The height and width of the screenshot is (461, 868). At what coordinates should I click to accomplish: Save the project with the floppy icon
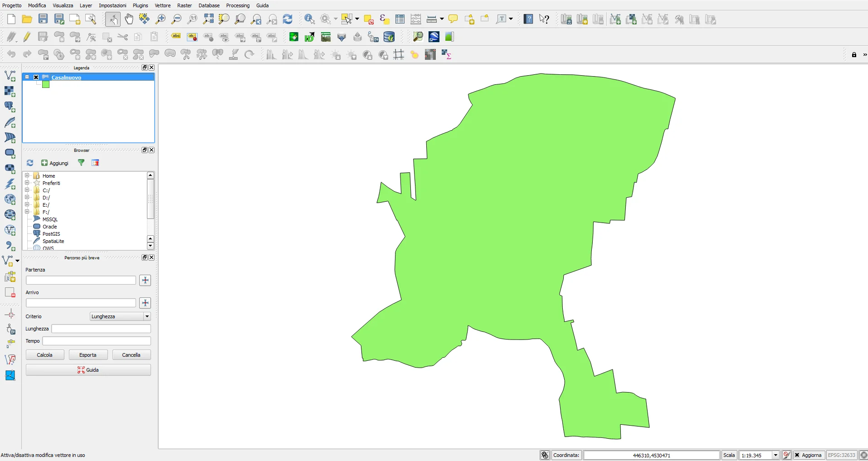pyautogui.click(x=43, y=19)
